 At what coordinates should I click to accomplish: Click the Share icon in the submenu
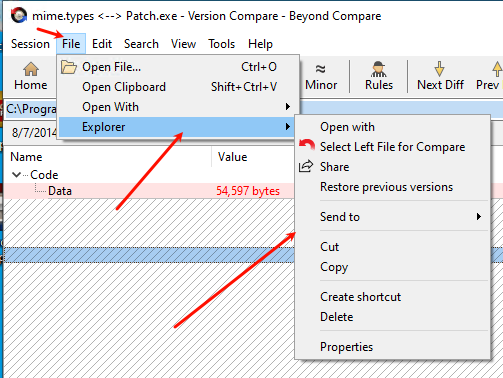[x=306, y=166]
